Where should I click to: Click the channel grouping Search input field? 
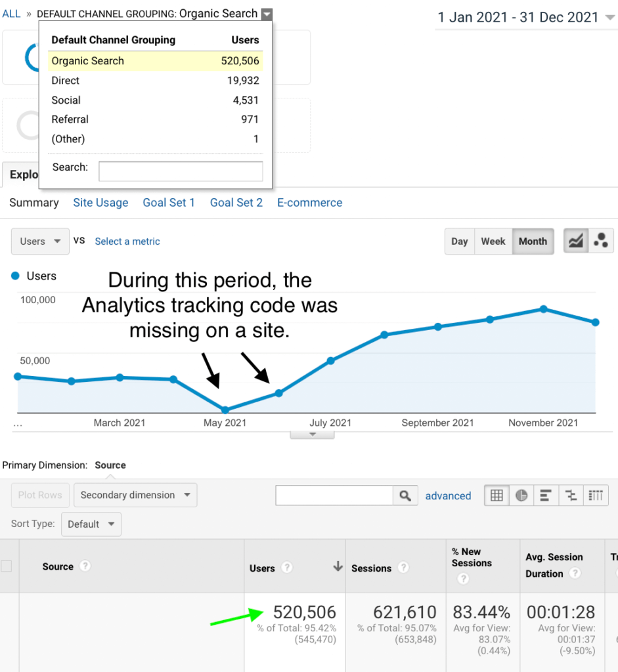pyautogui.click(x=181, y=171)
